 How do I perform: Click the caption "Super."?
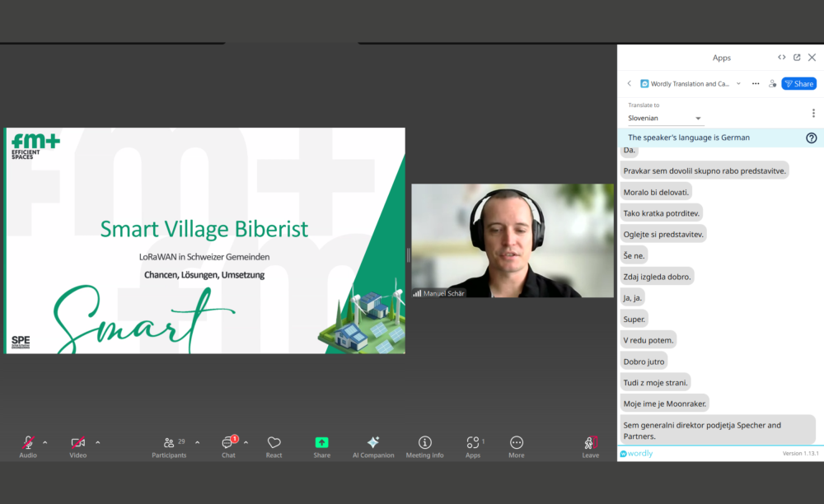pyautogui.click(x=634, y=320)
